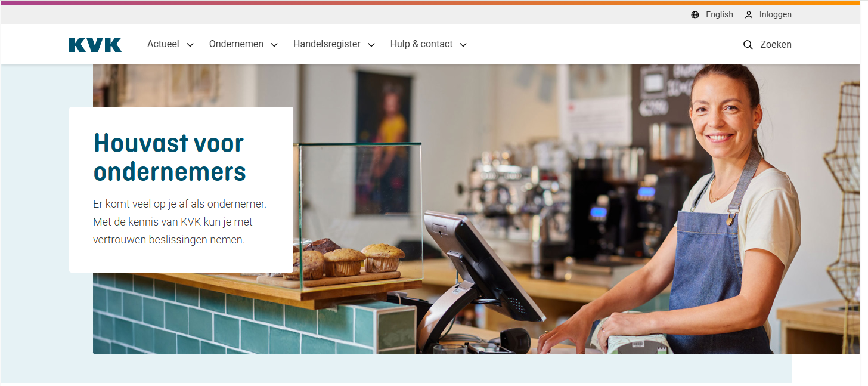Expand the chevron next to Ondernemen
This screenshot has height=386, width=868.
click(274, 45)
